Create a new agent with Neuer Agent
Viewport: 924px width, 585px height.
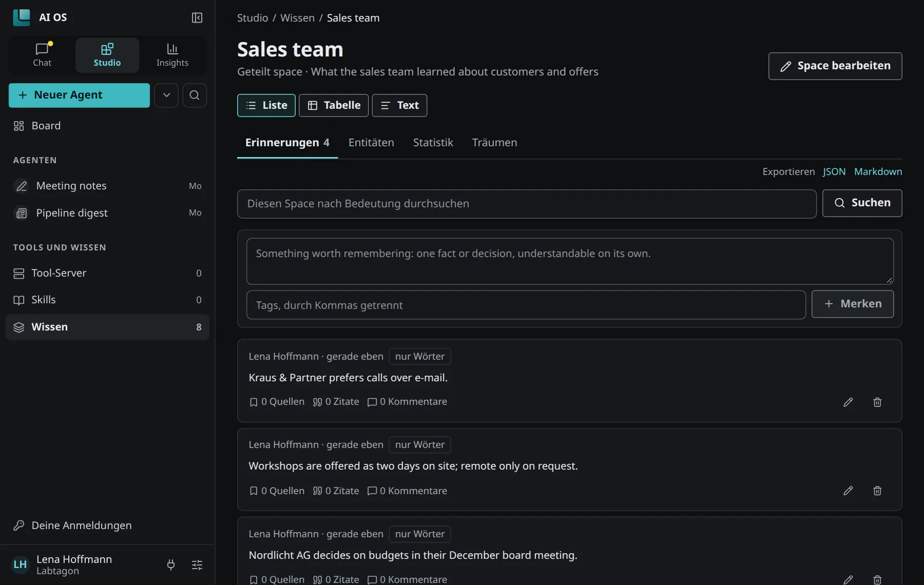79,95
